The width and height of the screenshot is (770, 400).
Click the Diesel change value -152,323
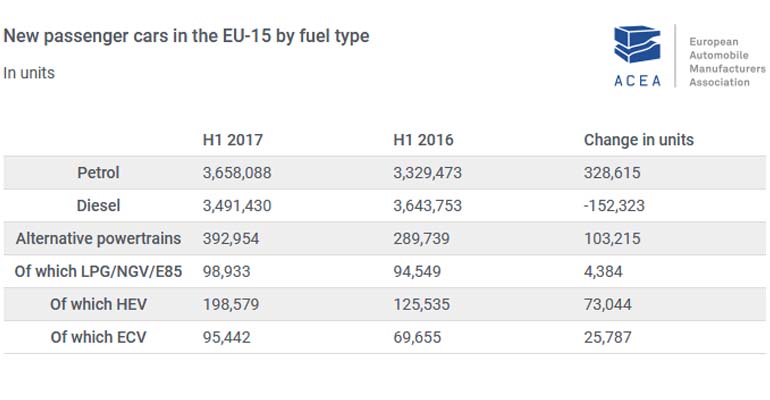point(617,206)
